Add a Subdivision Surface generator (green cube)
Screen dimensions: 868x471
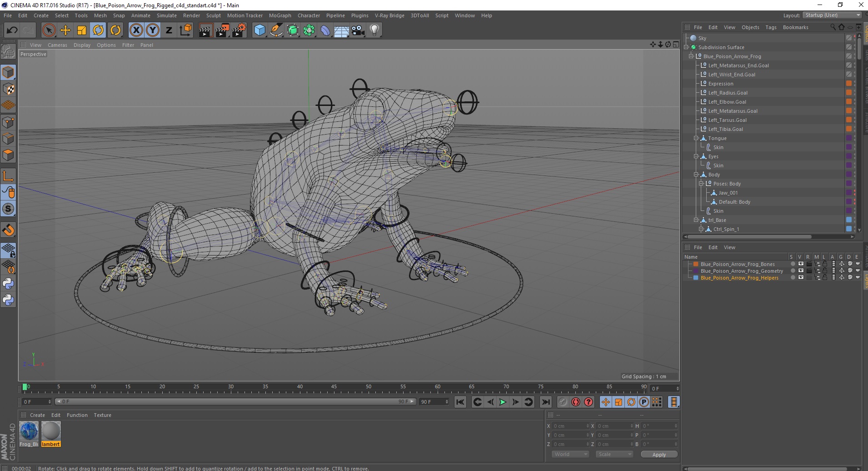pos(293,30)
